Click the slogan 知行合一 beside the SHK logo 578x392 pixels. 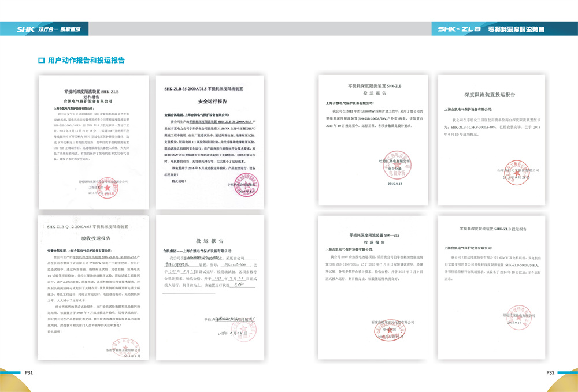tap(49, 29)
